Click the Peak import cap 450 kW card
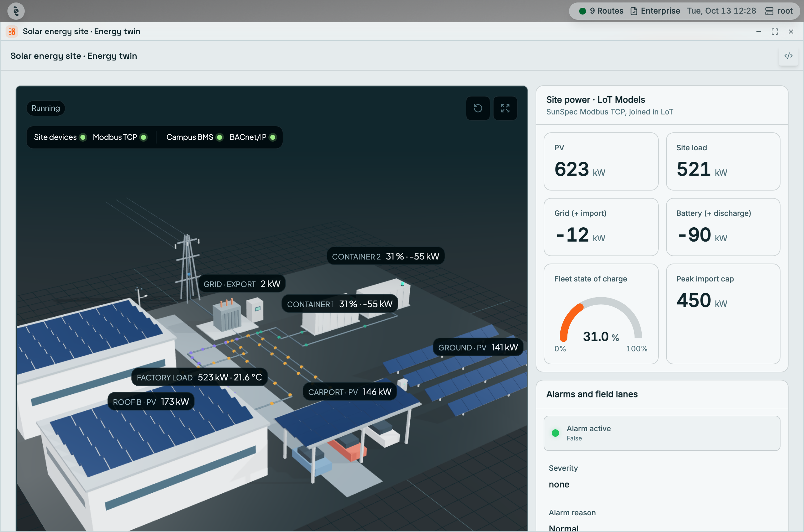This screenshot has height=532, width=804. click(x=723, y=314)
